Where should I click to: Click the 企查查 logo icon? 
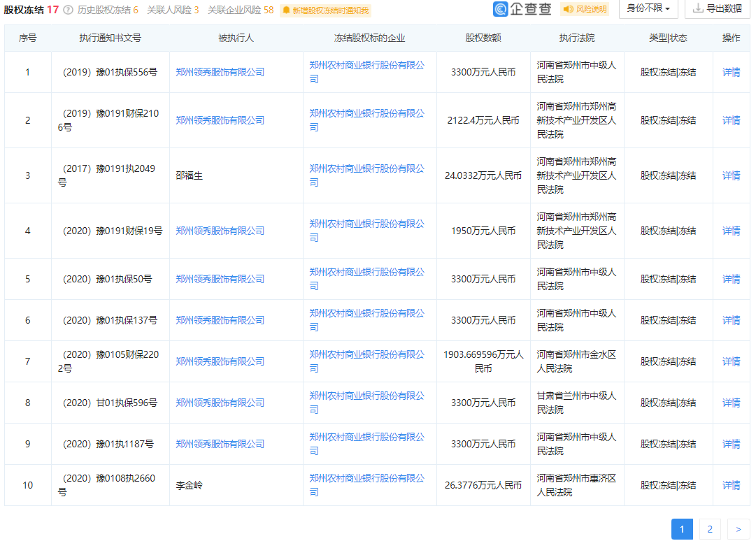pyautogui.click(x=499, y=8)
